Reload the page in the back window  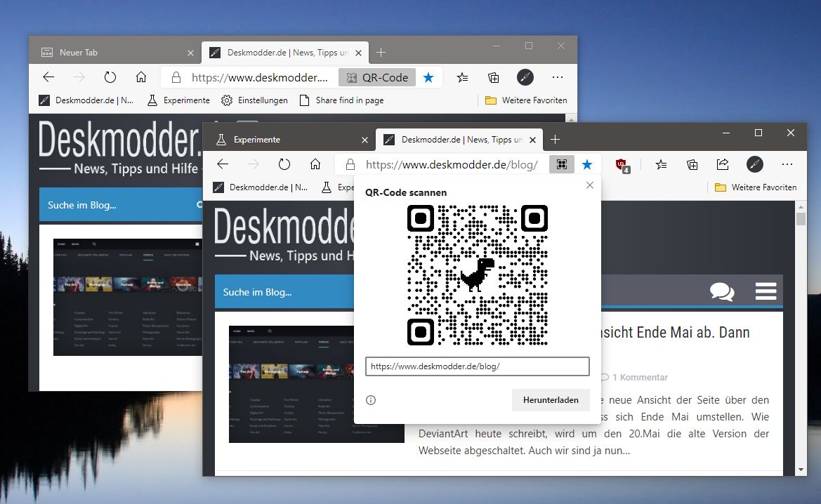click(110, 77)
